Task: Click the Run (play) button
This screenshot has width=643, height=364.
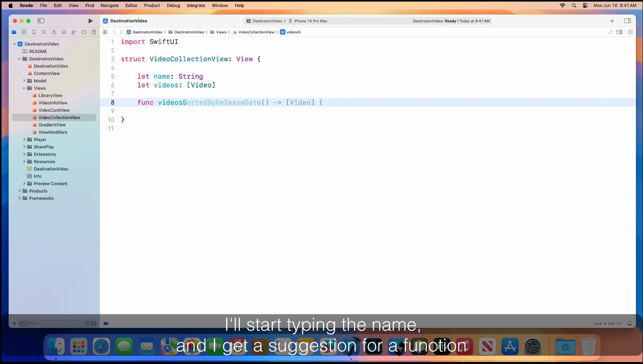Action: [x=91, y=21]
